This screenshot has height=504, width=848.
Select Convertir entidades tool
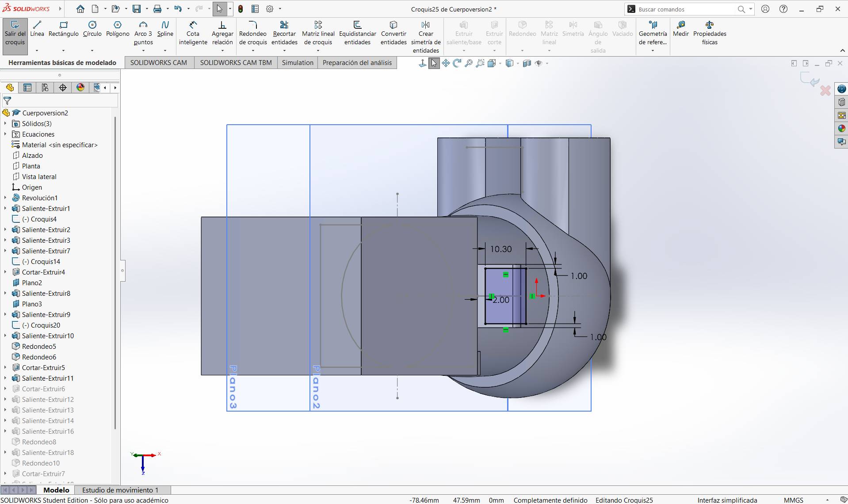[393, 33]
